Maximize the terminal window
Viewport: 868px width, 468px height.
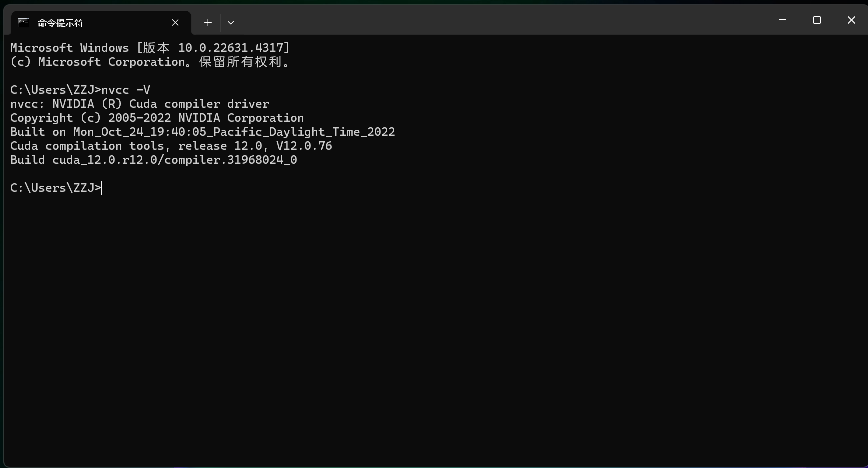click(817, 20)
